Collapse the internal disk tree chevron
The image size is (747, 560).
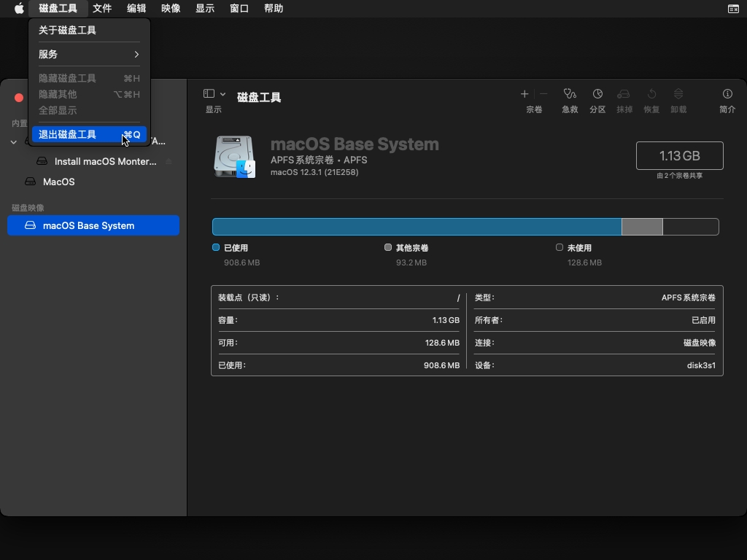(x=13, y=141)
